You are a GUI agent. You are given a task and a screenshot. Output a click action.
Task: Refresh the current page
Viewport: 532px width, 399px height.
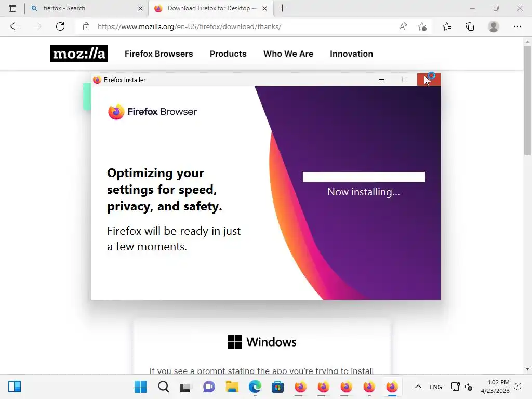click(60, 26)
